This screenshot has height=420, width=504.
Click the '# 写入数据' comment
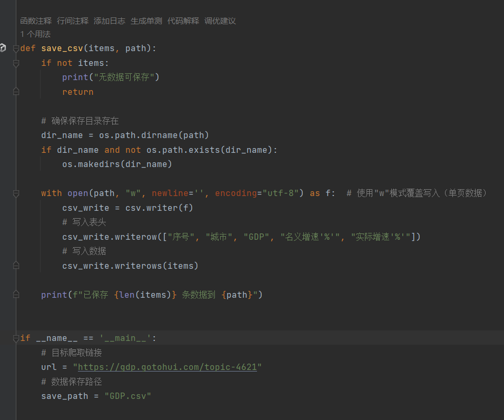(x=84, y=251)
